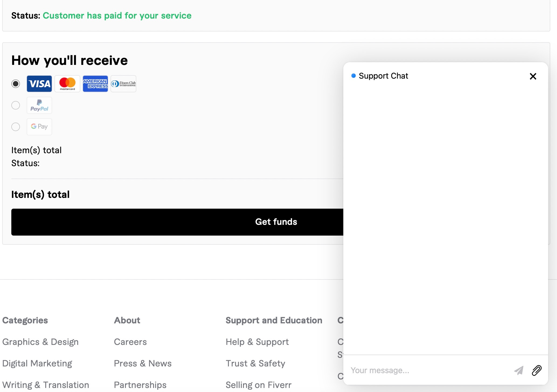Open the Graphics & Design link

point(40,342)
